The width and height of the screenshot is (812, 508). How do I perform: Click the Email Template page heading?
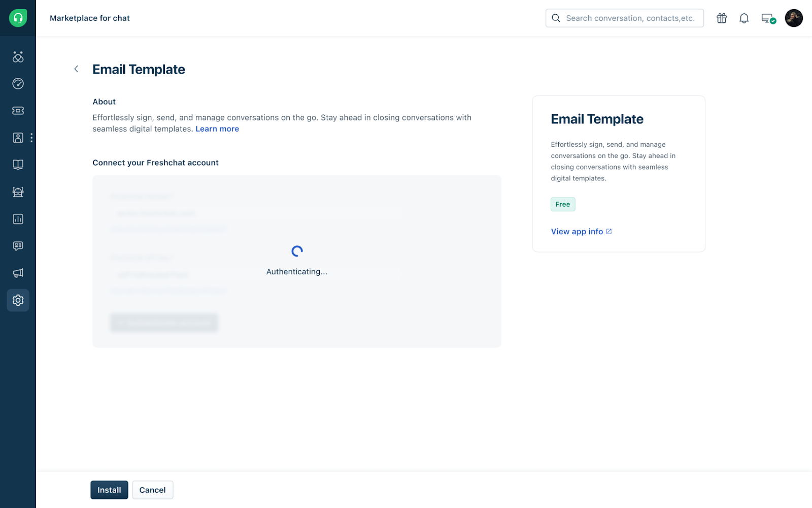139,70
